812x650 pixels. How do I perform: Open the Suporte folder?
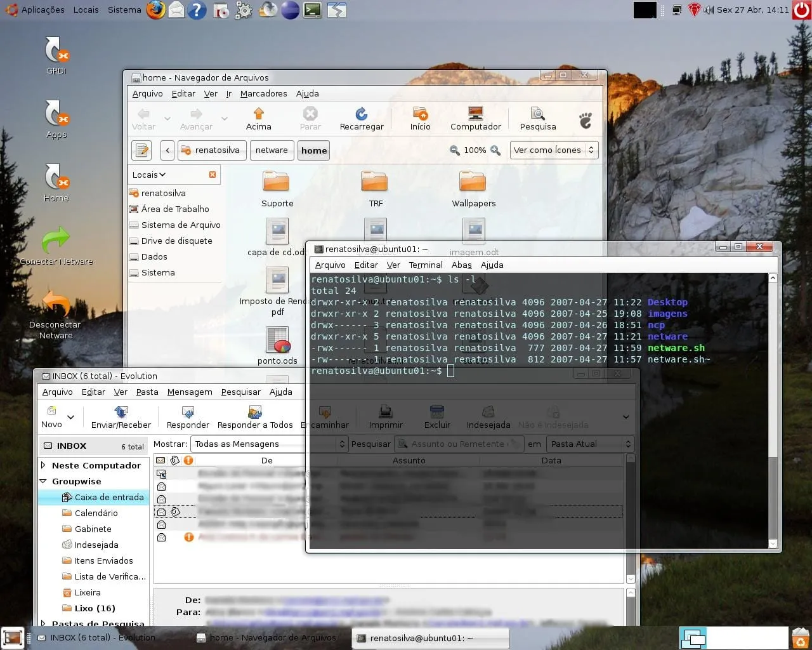pos(277,183)
